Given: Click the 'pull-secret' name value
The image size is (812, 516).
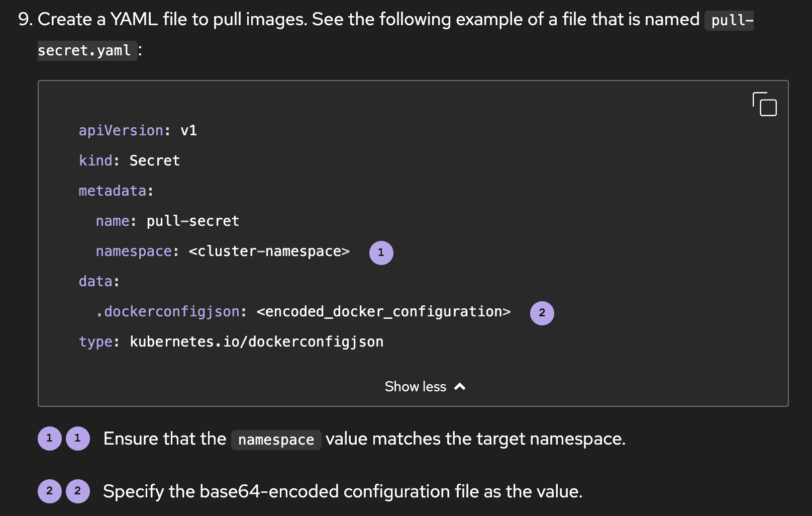Looking at the screenshot, I should tap(192, 221).
